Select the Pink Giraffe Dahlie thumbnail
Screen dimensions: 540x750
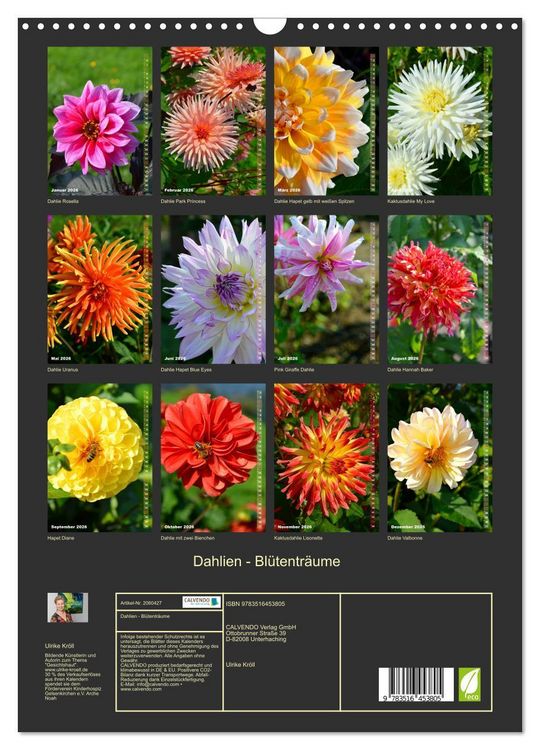tap(326, 289)
